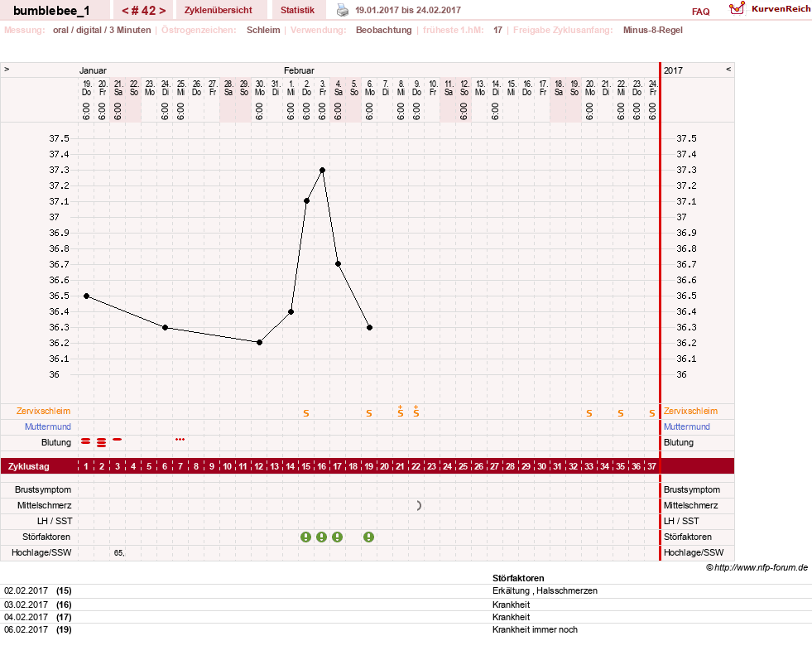Click bleeding marker on cycle day 1
Image resolution: width=812 pixels, height=660 pixels.
point(86,441)
